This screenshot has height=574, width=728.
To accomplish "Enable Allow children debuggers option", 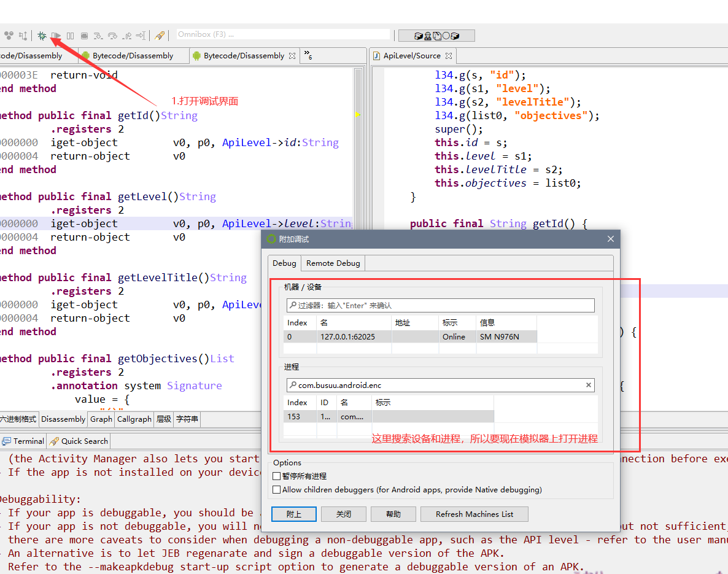I will [277, 489].
